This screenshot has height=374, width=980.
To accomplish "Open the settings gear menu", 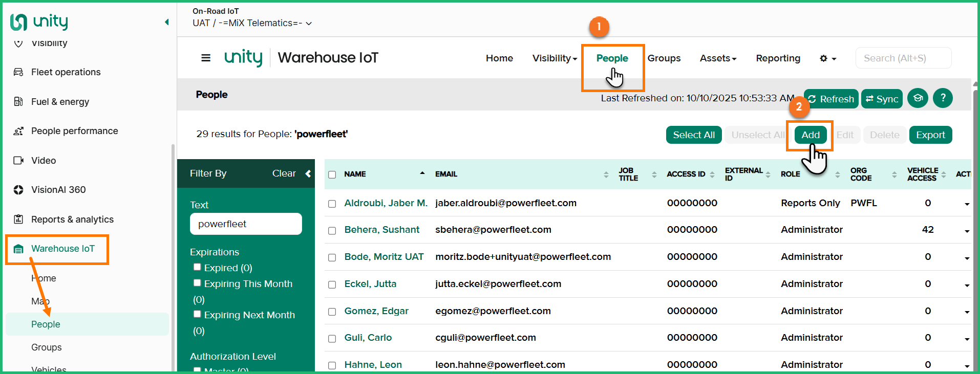I will pyautogui.click(x=827, y=58).
